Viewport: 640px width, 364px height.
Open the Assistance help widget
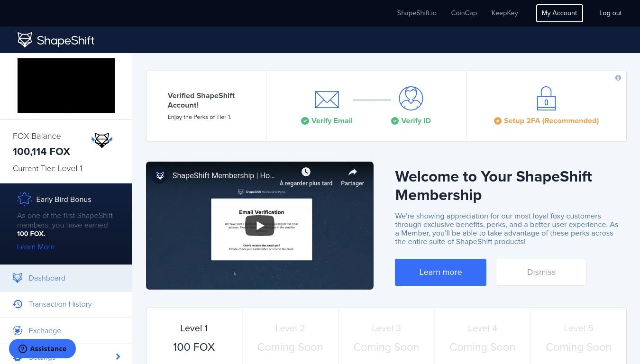coord(42,349)
